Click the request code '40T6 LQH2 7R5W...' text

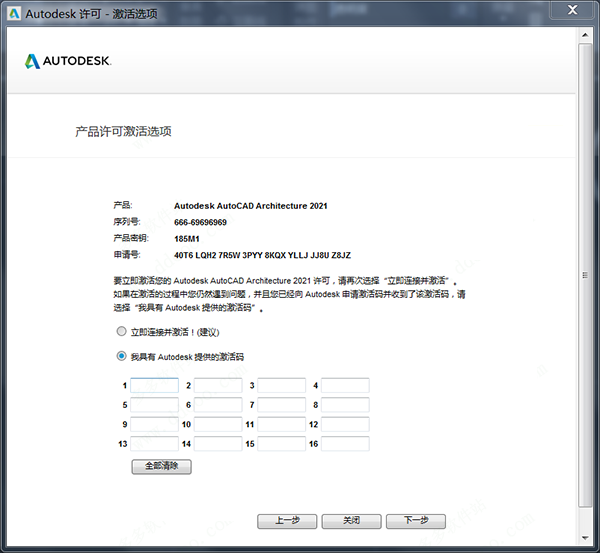click(x=262, y=255)
